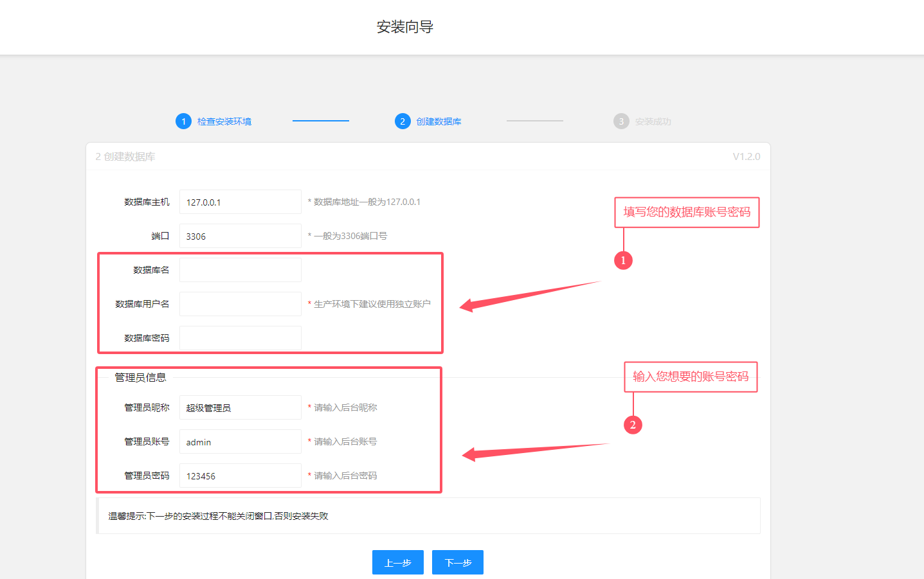The width and height of the screenshot is (924, 579).
Task: Focus the empty 数据库密码 input field
Action: [240, 338]
